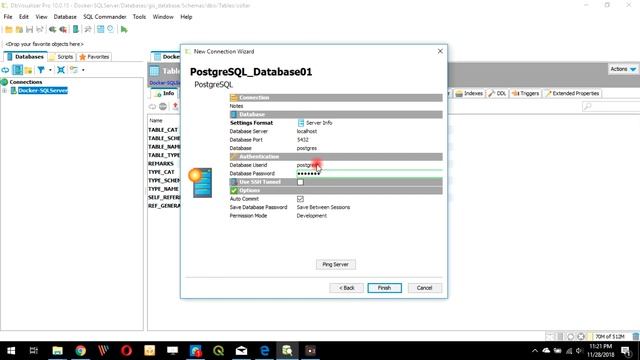
Task: Open Opera browser from taskbar
Action: [127, 351]
